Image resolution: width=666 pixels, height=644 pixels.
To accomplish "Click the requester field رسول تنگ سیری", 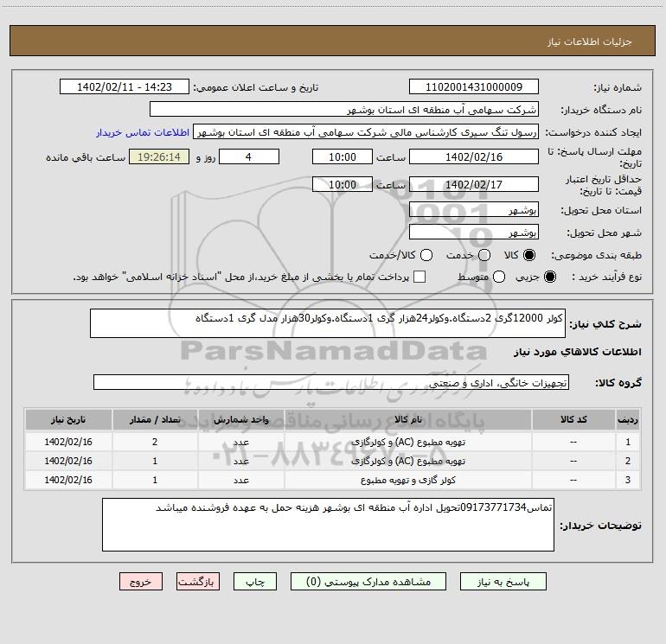I will pyautogui.click(x=366, y=132).
